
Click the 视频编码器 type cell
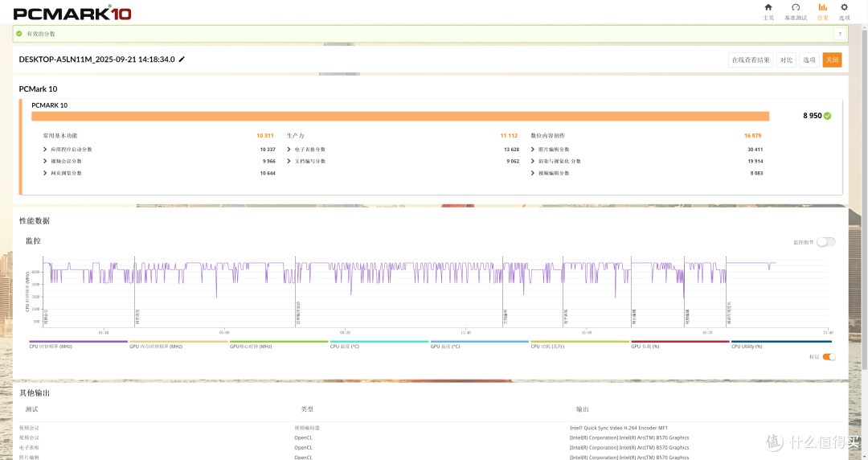tap(307, 428)
